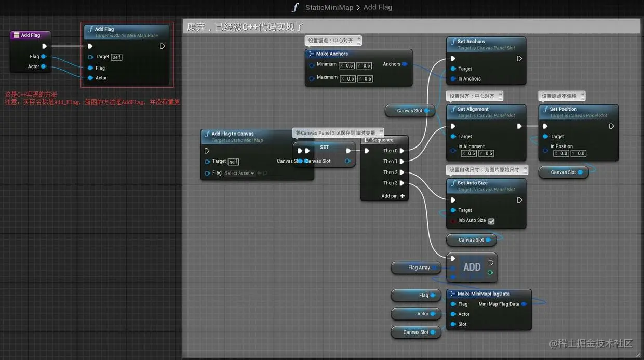Open the Flag Select Asset dropdown
The width and height of the screenshot is (644, 360).
239,173
